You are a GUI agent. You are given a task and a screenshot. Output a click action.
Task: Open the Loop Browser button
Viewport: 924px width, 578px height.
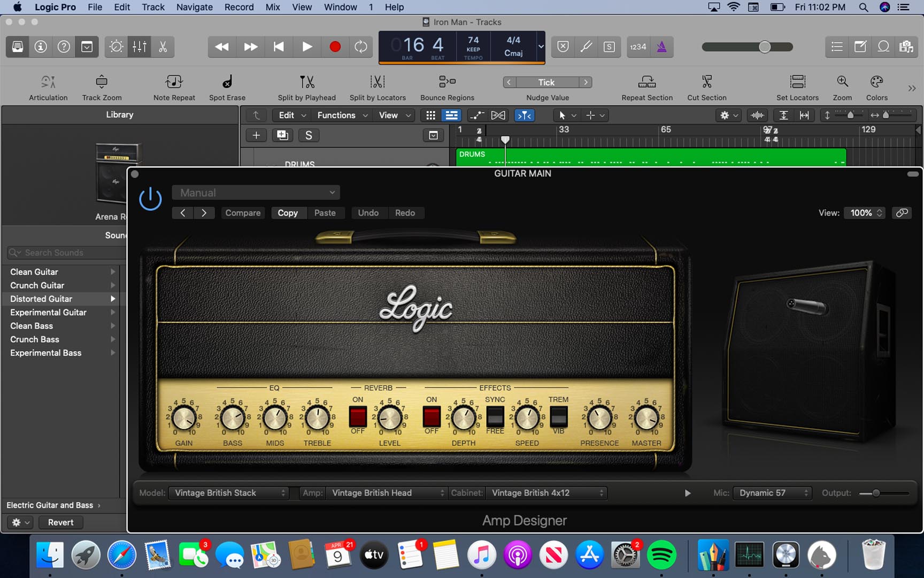click(883, 47)
